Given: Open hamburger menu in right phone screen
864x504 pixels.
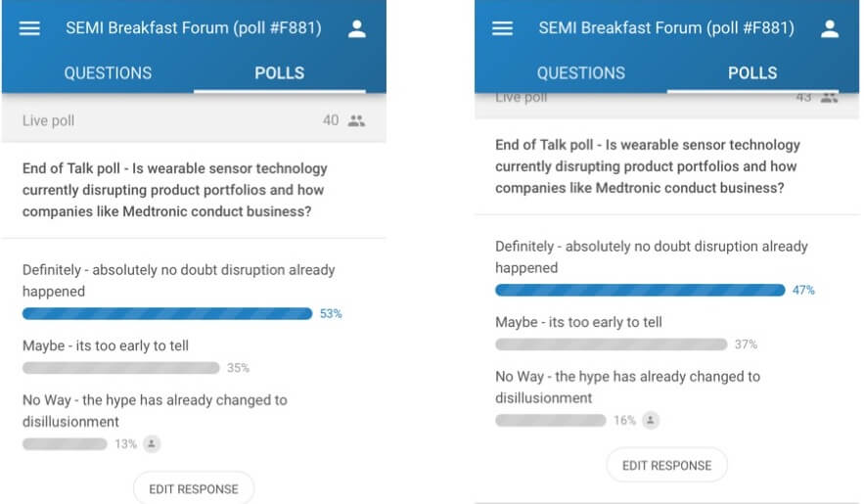Looking at the screenshot, I should (502, 28).
